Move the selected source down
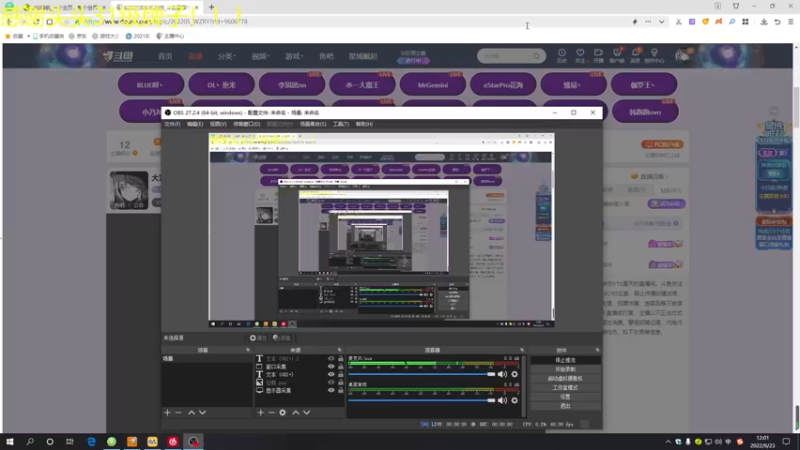The width and height of the screenshot is (800, 450). 307,412
